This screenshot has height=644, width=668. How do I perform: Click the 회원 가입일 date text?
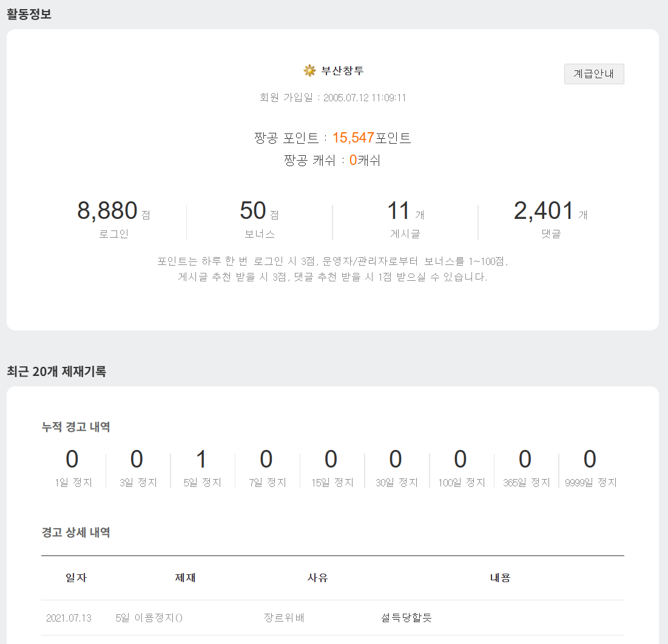tap(332, 98)
